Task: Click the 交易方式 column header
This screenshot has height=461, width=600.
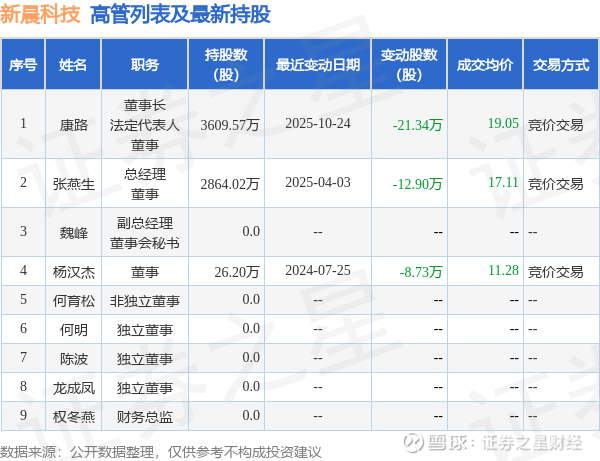Action: [x=561, y=64]
